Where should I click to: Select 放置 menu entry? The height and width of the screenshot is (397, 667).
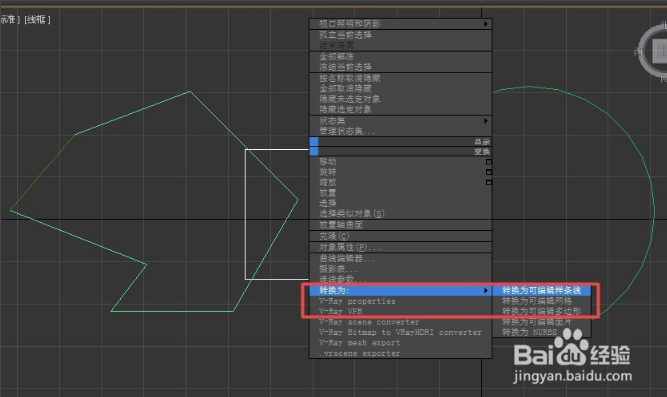coord(400,193)
